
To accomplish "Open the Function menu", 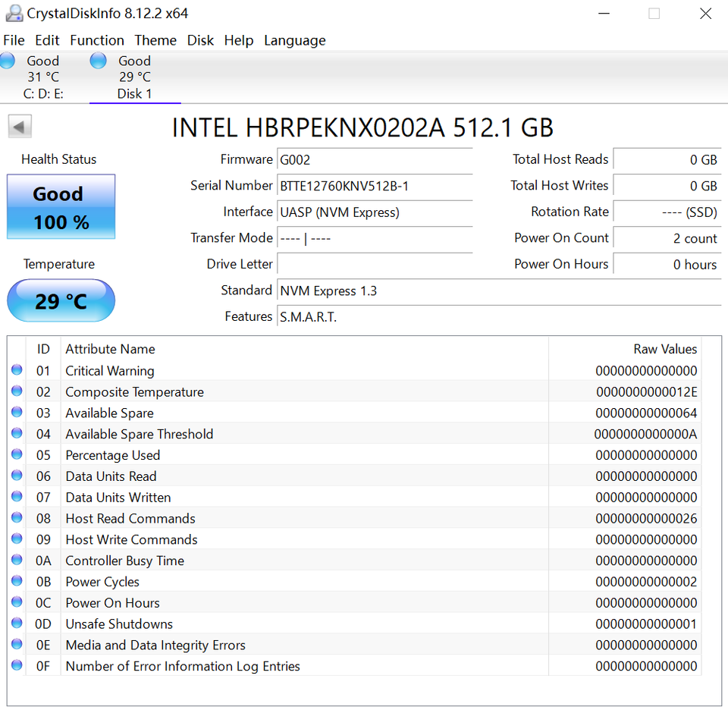I will [x=97, y=40].
